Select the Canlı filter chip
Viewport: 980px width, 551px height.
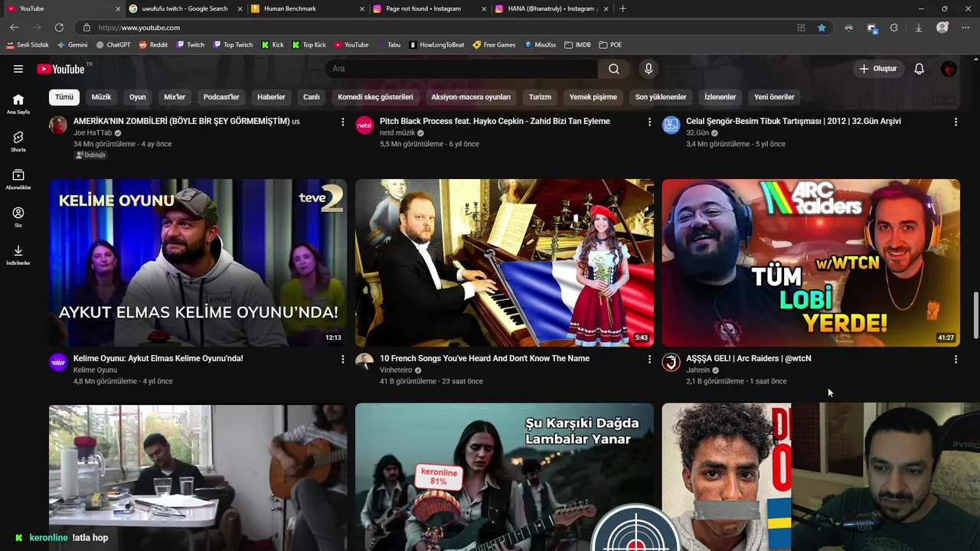[312, 97]
